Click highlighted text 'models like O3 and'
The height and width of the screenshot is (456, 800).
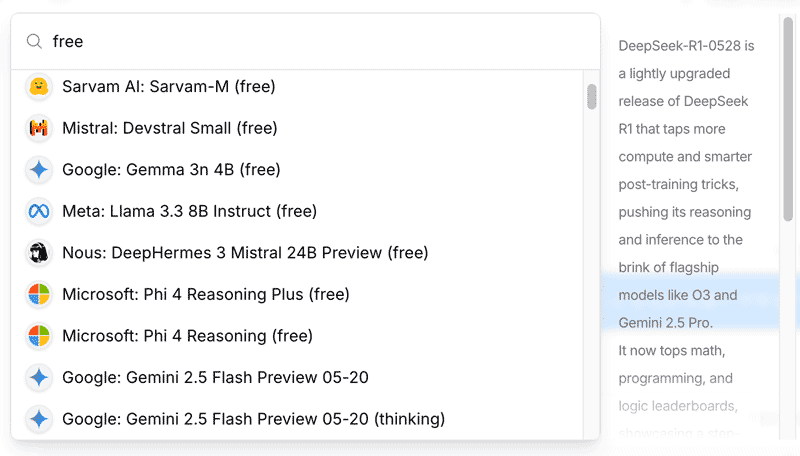click(678, 295)
